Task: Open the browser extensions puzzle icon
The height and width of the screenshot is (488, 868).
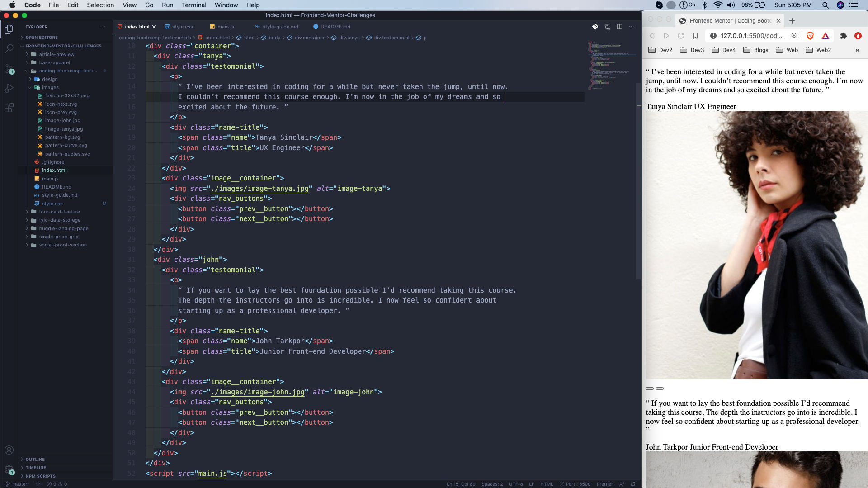Action: click(x=843, y=36)
